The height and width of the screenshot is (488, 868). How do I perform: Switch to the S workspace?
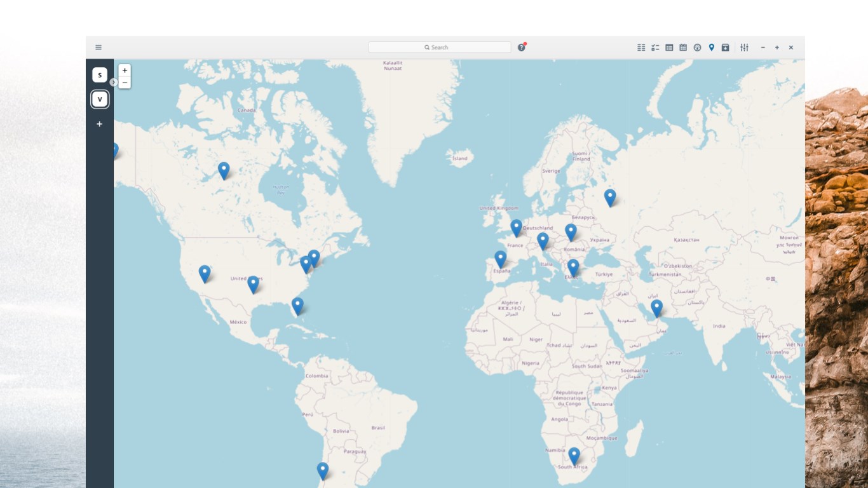point(100,75)
